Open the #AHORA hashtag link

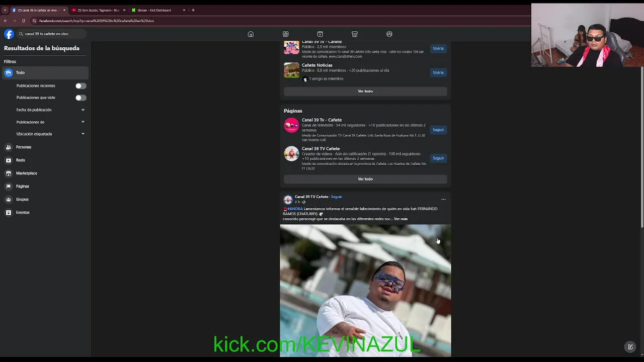click(295, 209)
